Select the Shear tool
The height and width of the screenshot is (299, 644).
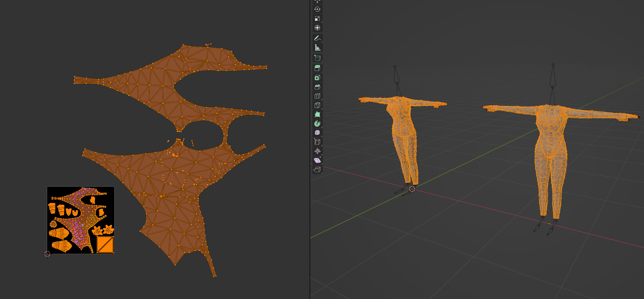click(x=317, y=160)
